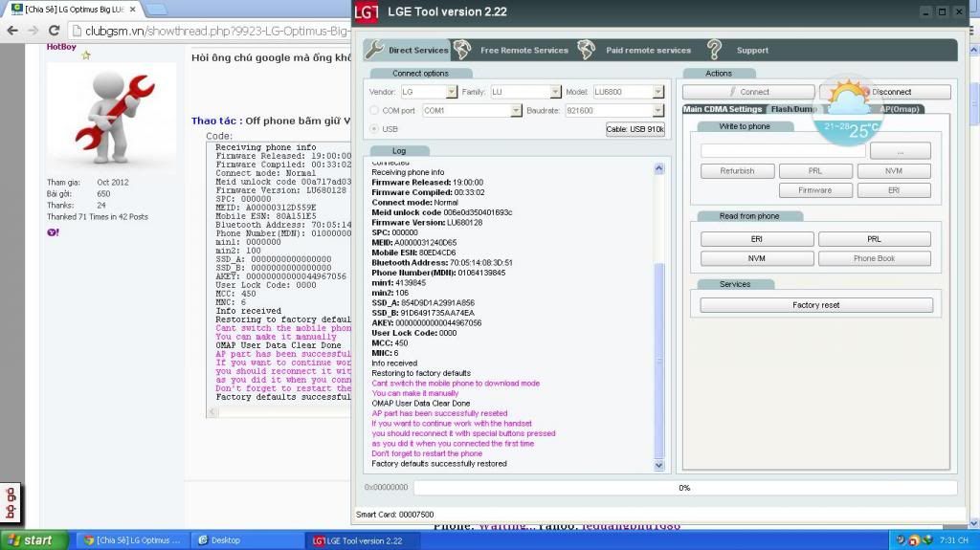
Task: Click the log scrollbar down arrow
Action: [x=658, y=466]
